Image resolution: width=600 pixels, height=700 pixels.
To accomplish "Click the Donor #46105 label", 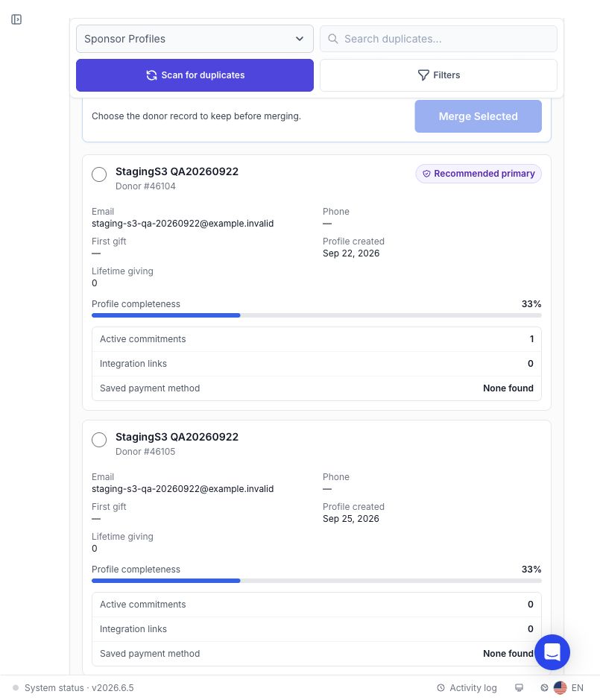I will 145,452.
